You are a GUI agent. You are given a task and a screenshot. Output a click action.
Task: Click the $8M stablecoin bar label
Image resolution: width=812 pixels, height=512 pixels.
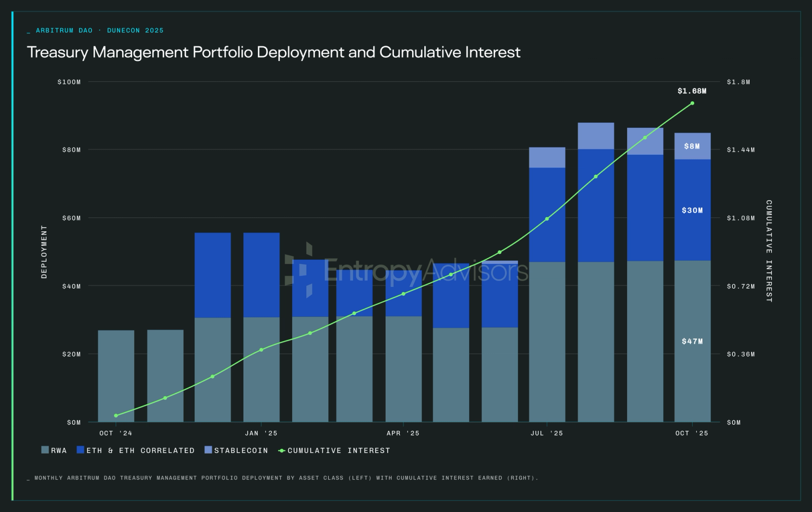692,146
